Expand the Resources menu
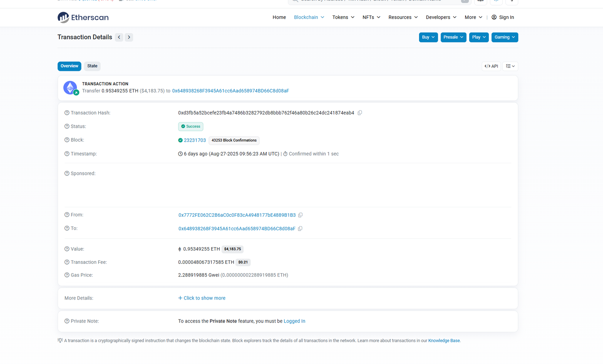Image resolution: width=603 pixels, height=364 pixels. coord(403,17)
